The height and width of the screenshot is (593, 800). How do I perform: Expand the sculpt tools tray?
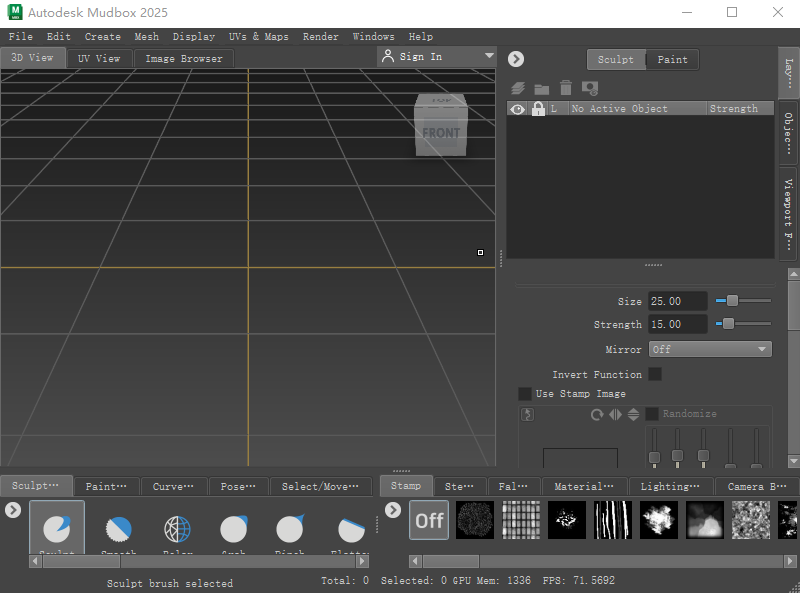click(x=12, y=509)
